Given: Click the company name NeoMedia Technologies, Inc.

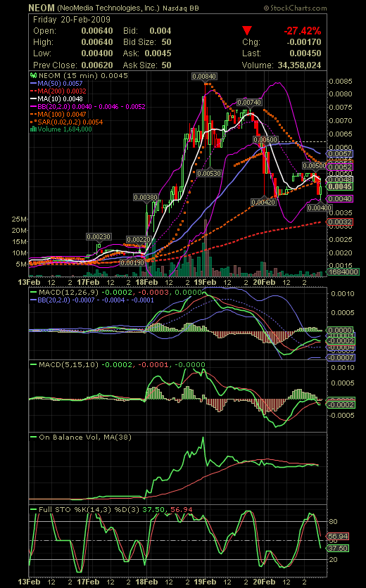Looking at the screenshot, I should (108, 8).
